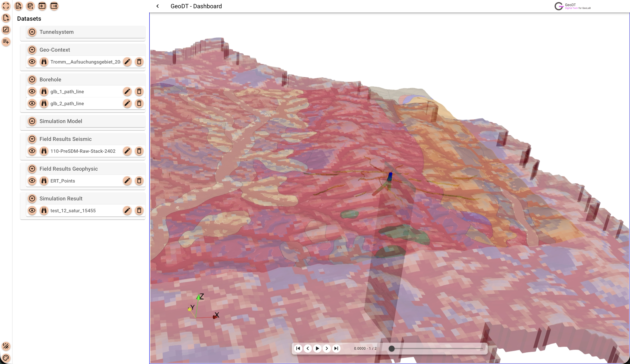Zoom to 110-PreSDM-Raw-Stack-2402 with binoculars icon
This screenshot has height=364, width=630.
coord(44,151)
